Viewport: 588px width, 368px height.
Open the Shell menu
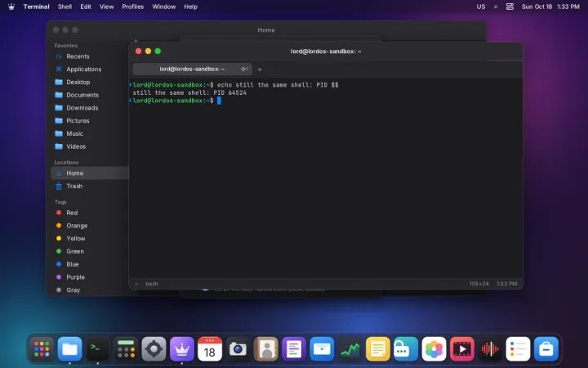[65, 7]
